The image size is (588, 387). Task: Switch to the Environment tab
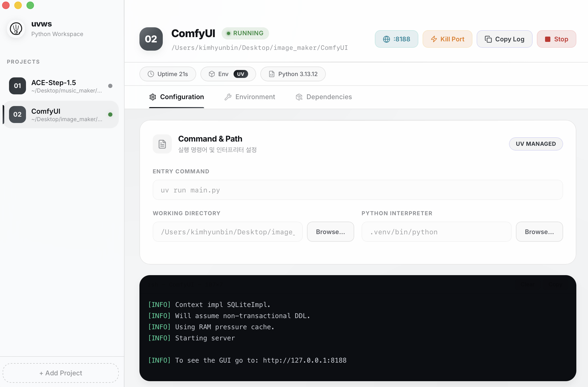pos(250,97)
